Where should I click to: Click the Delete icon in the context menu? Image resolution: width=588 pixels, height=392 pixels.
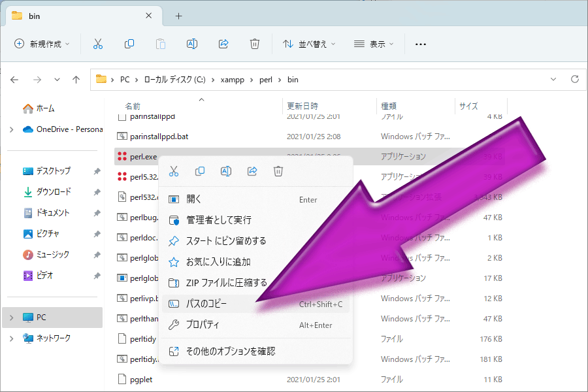click(278, 171)
